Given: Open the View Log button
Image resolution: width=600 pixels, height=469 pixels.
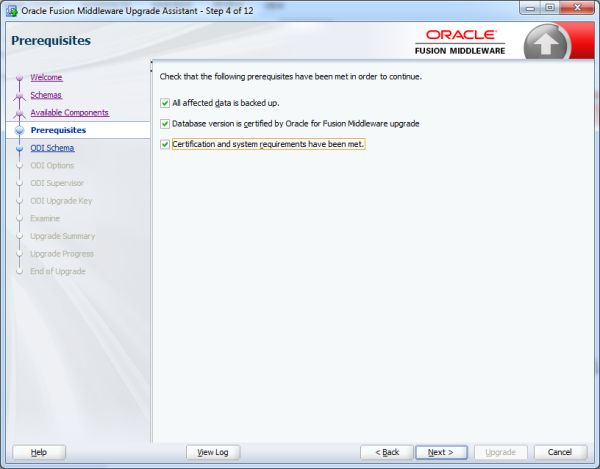Looking at the screenshot, I should click(213, 452).
